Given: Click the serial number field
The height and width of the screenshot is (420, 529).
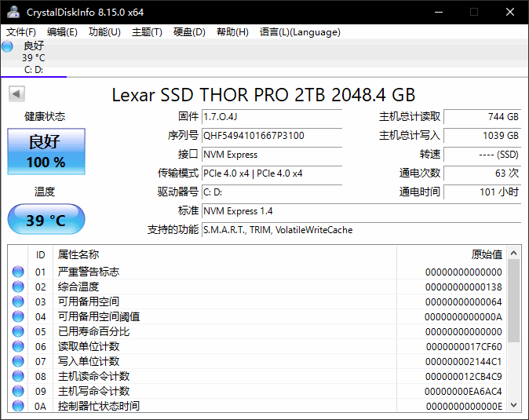Looking at the screenshot, I should (272, 136).
